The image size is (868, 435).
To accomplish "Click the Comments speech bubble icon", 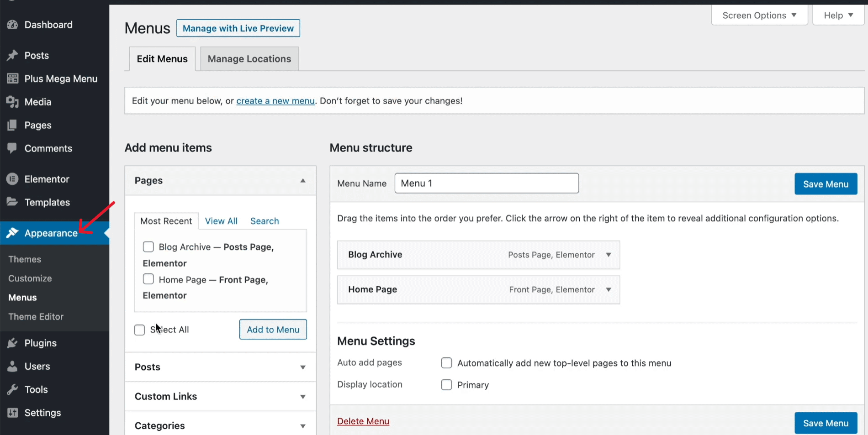I will [12, 148].
